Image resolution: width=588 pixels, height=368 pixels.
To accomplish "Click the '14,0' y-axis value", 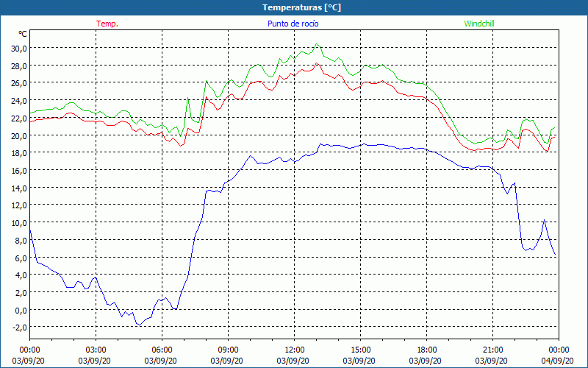I will (x=19, y=188).
